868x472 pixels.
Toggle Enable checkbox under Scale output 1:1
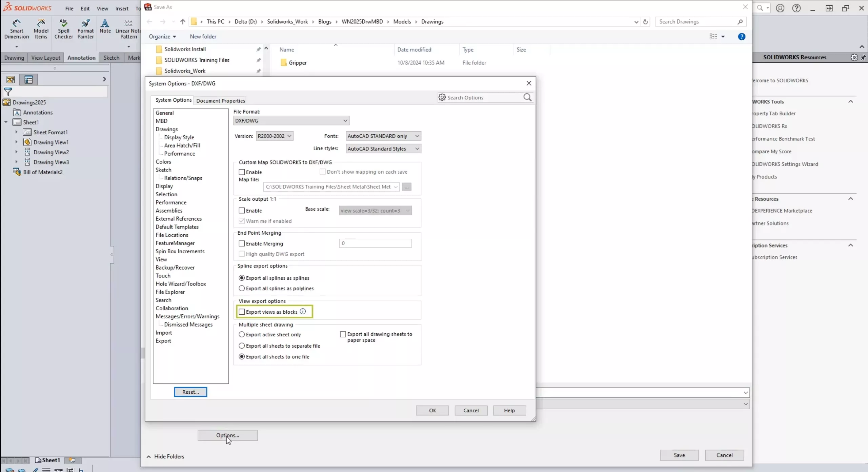[x=242, y=210]
